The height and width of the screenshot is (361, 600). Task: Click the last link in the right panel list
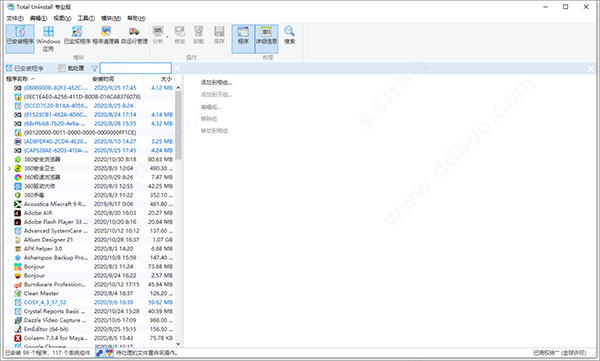click(214, 131)
